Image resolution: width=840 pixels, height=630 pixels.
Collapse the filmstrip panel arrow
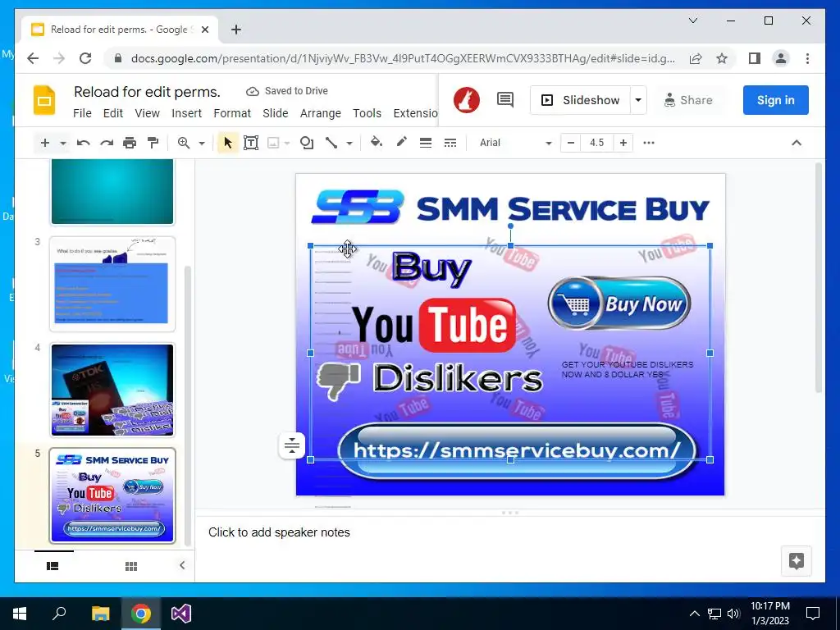182,565
